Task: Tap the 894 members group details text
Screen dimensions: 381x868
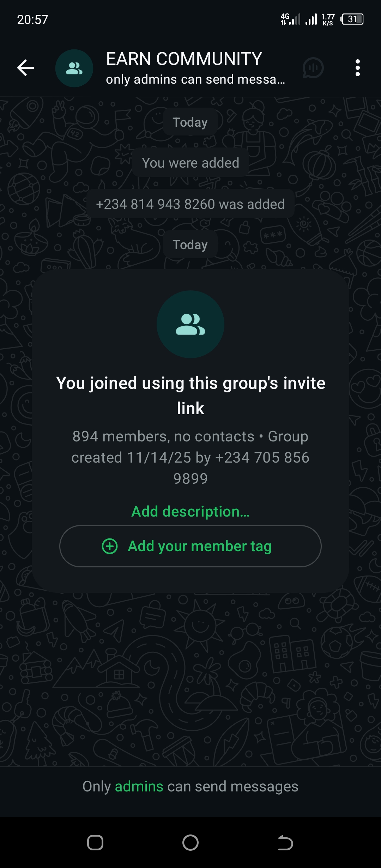Action: click(x=190, y=457)
